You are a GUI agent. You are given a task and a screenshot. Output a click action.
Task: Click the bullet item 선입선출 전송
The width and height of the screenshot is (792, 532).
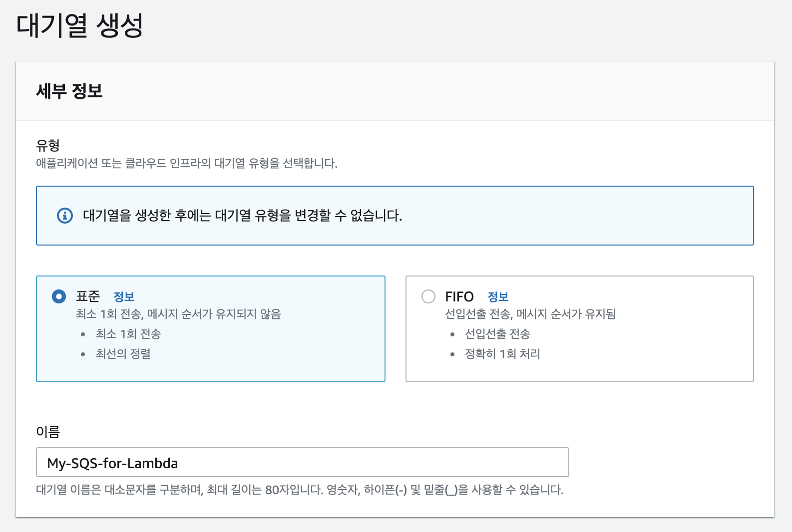click(x=497, y=334)
